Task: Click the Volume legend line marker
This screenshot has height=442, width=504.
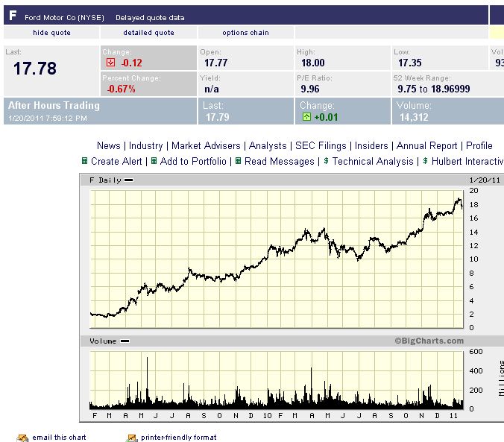Action: tap(125, 341)
